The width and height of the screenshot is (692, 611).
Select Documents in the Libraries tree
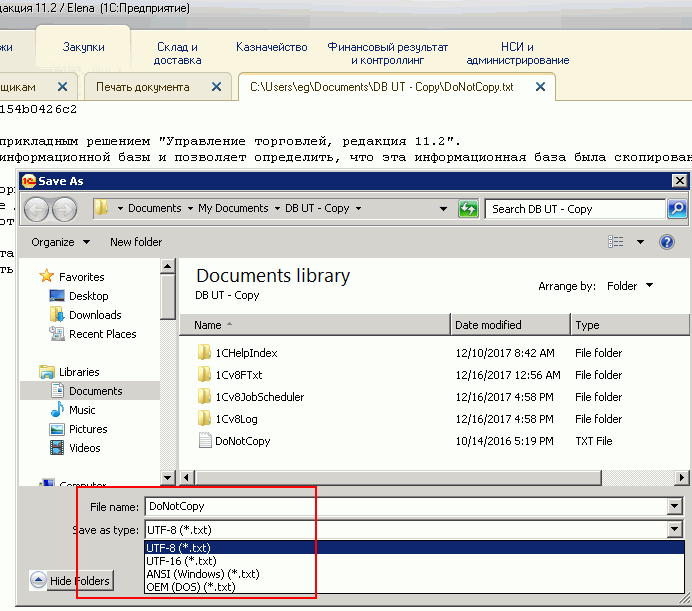(x=95, y=391)
